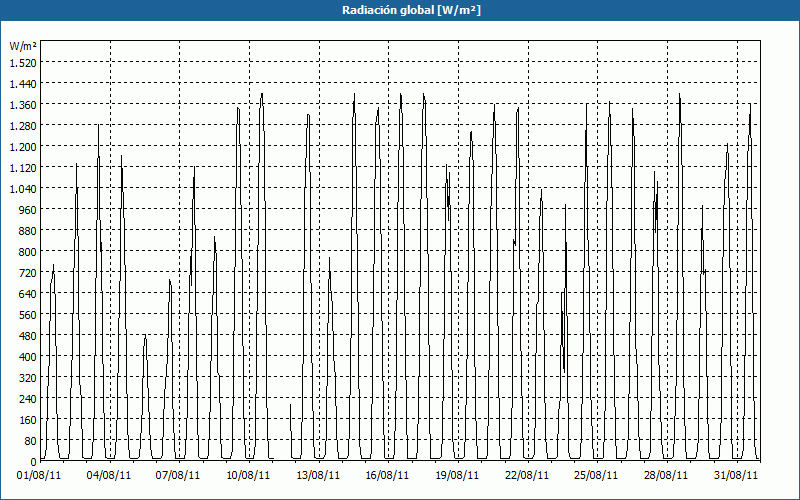800x500 pixels.
Task: Click the 160 y-axis value
Action: pos(28,420)
